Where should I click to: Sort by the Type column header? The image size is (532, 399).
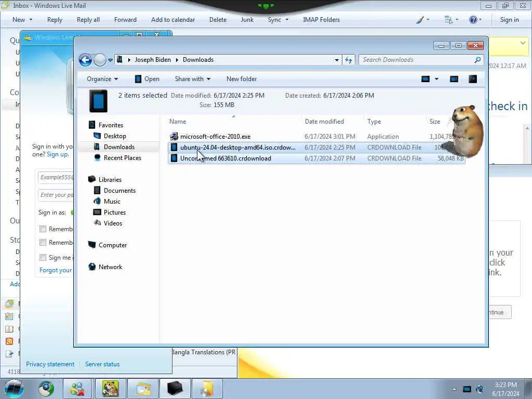374,122
